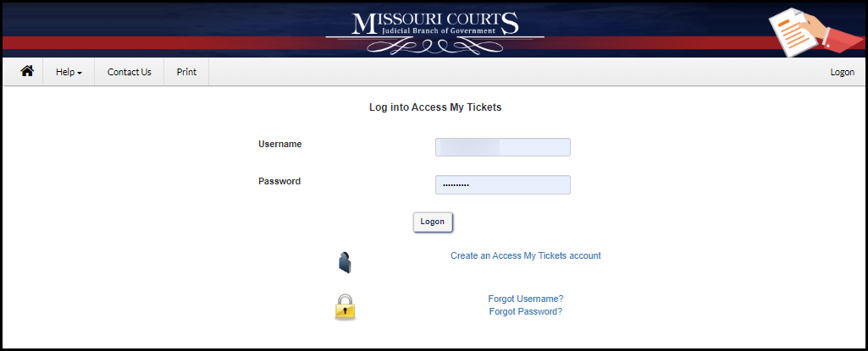Click the Help caret arrow
The image size is (868, 351).
[80, 73]
